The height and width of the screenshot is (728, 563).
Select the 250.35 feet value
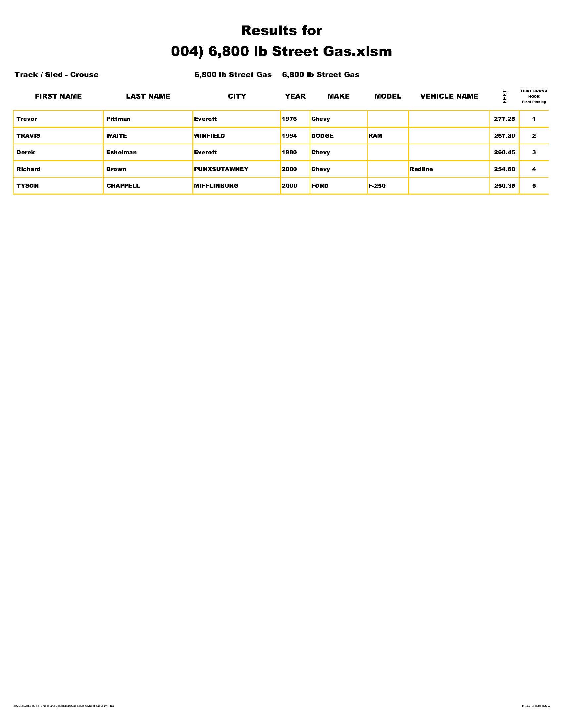[504, 186]
